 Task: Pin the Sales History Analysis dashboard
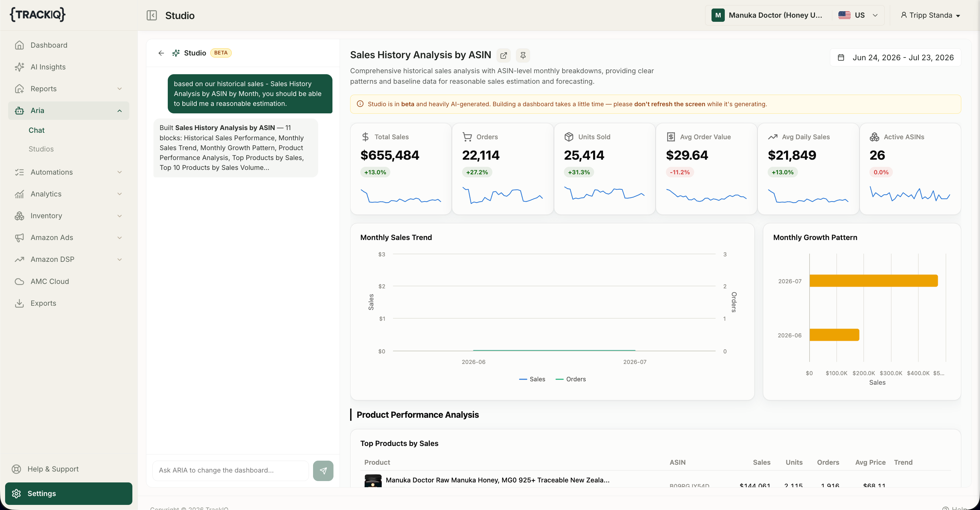point(523,55)
